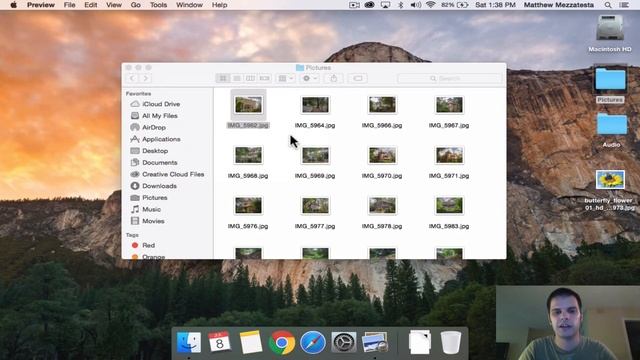Open Notification Center in menu bar
This screenshot has width=640, height=360.
[x=624, y=5]
